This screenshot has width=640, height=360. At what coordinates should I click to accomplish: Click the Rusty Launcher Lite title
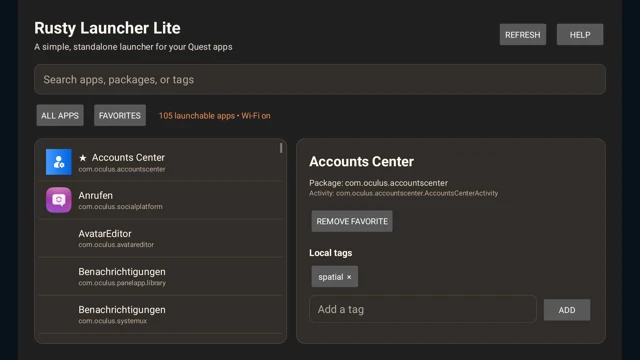(107, 28)
